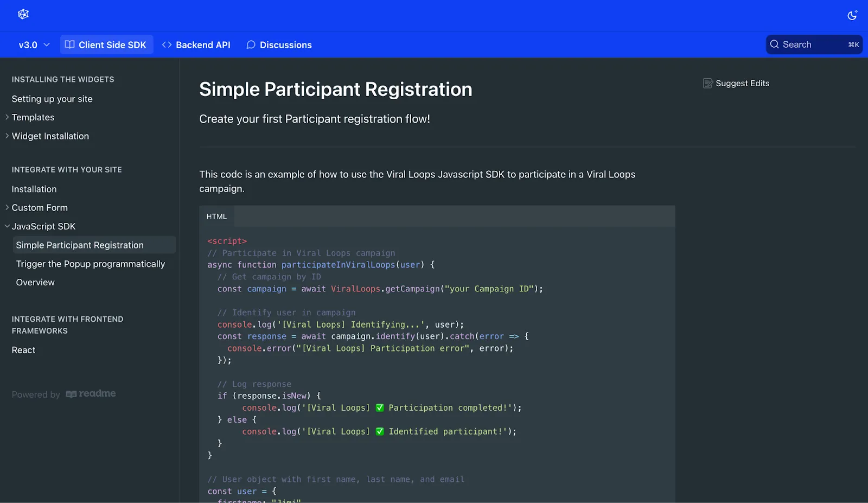
Task: Open Trigger the Popup programmatically page
Action: point(91,264)
